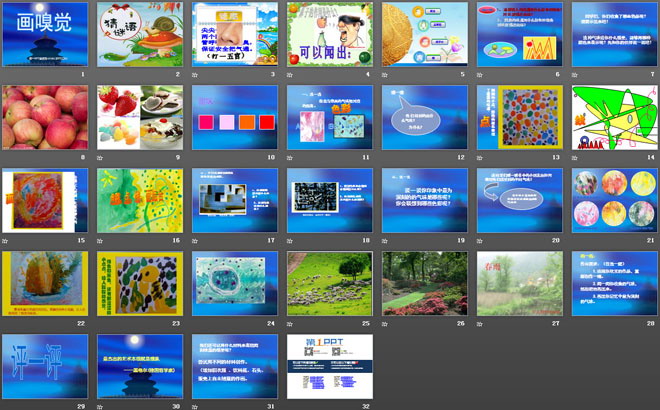Viewport: 660px width, 410px height.
Task: Select slide 18 with the black-white pattern
Action: pyautogui.click(x=330, y=200)
